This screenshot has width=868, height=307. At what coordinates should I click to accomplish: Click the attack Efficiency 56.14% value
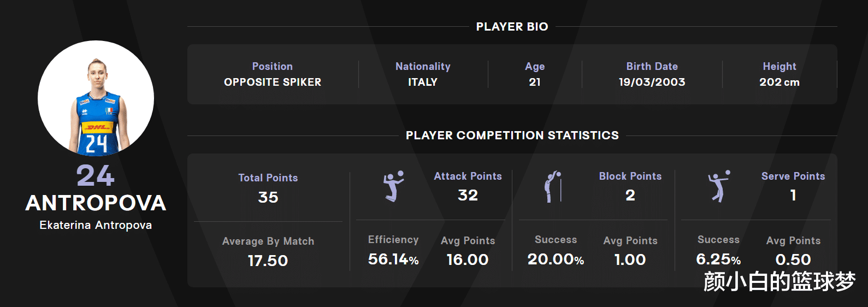coord(393,259)
